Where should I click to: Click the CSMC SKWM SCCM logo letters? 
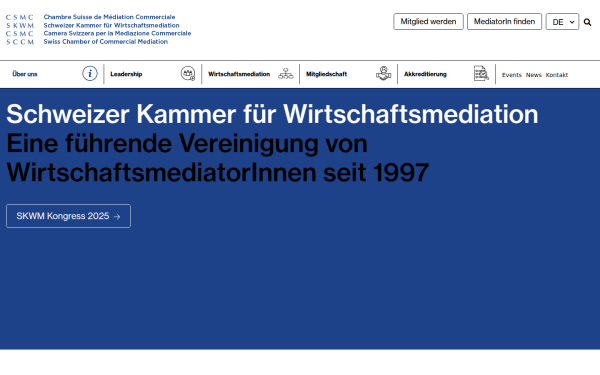[x=20, y=29]
